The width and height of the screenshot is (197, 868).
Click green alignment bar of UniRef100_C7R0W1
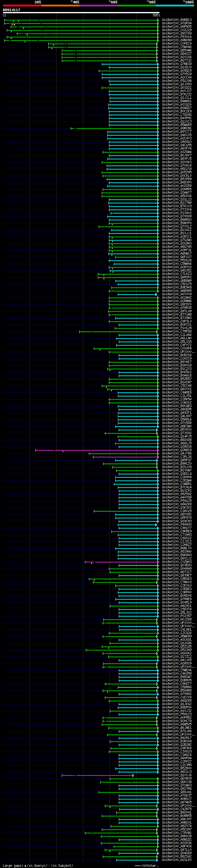click(122, 833)
